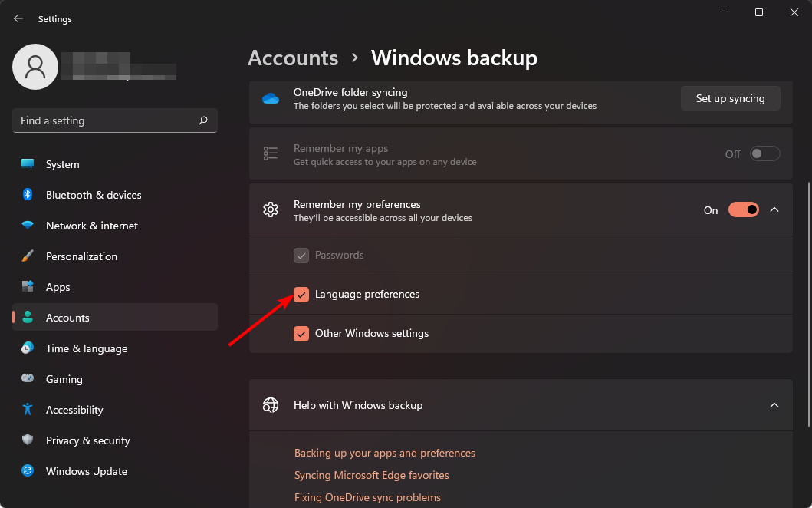Click Accounts in the breadcrumb header
The width and height of the screenshot is (812, 508).
click(293, 58)
